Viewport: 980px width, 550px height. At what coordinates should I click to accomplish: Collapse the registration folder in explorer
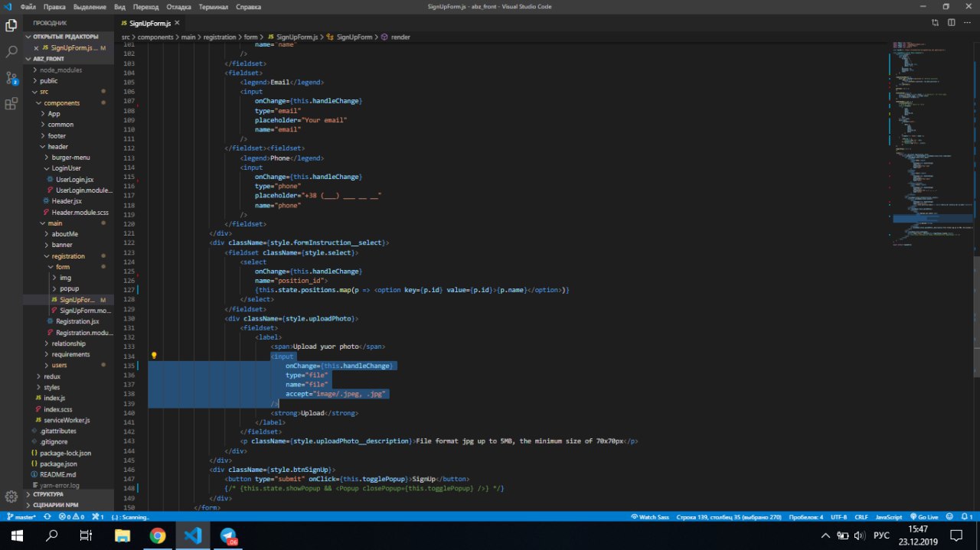pyautogui.click(x=68, y=256)
